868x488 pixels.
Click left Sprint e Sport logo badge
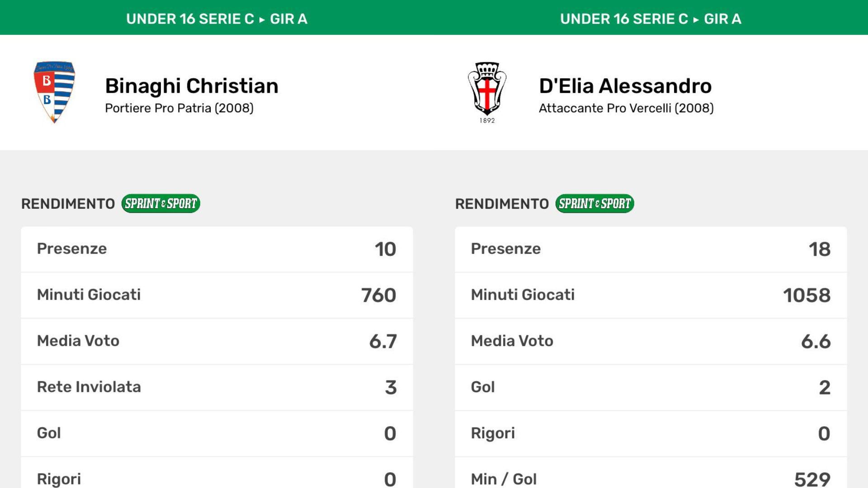pos(160,203)
